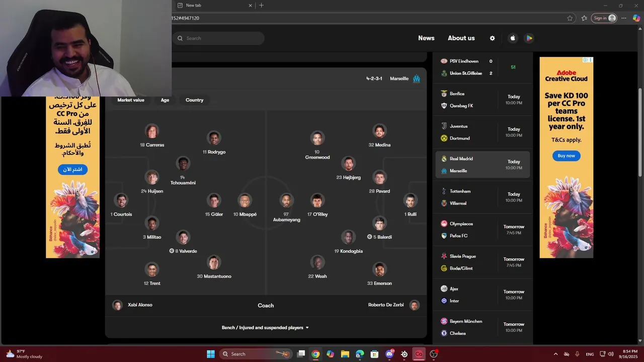Open Tottenham vs Villarreal match
Screen dimensions: 644x362
pyautogui.click(x=482, y=197)
